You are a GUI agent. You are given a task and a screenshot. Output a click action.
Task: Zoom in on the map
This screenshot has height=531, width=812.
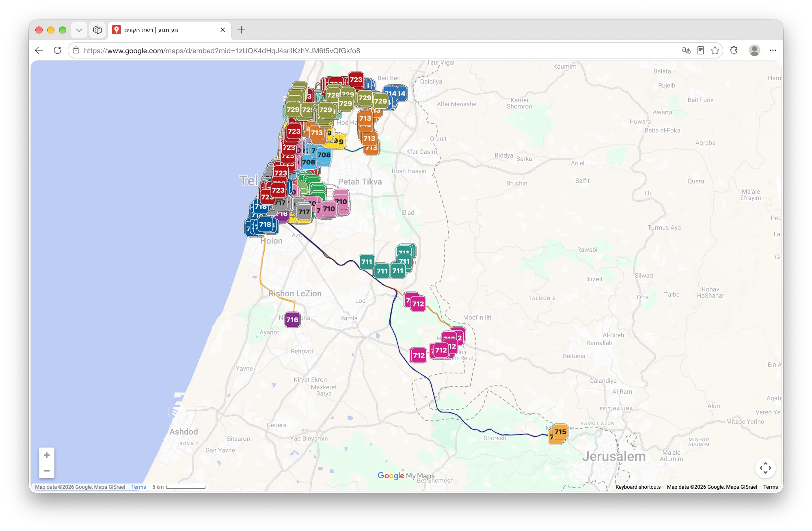47,455
